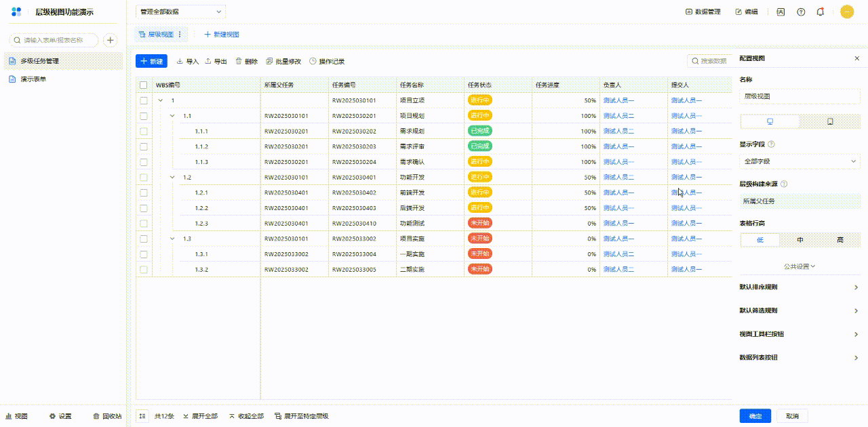Check the checkbox for row 1.1.1
Screen dimensions: 868x427
(x=143, y=131)
